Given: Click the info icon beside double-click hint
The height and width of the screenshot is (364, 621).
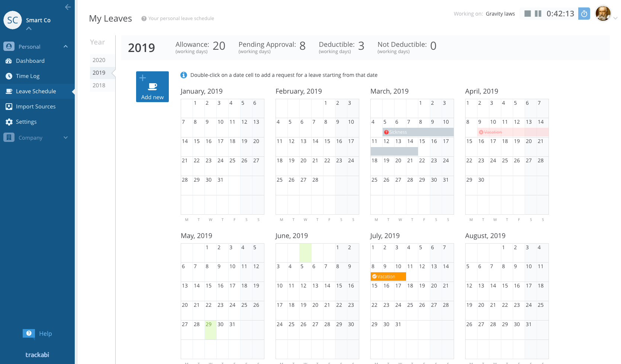Looking at the screenshot, I should click(x=184, y=75).
